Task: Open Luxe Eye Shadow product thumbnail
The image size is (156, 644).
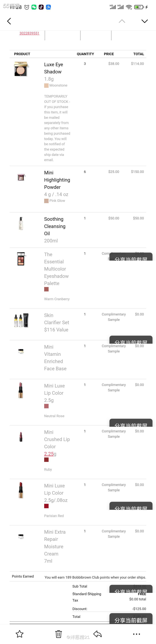Action: pyautogui.click(x=21, y=69)
